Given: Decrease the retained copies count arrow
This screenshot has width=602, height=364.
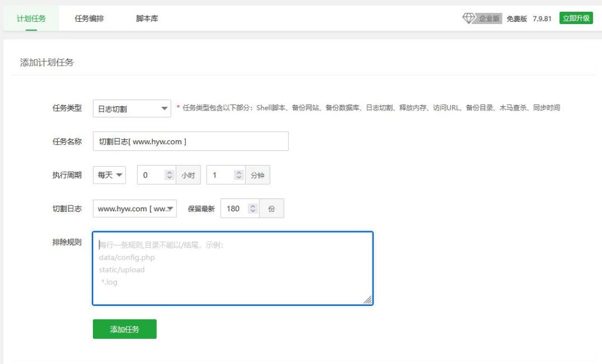Looking at the screenshot, I should (x=253, y=211).
